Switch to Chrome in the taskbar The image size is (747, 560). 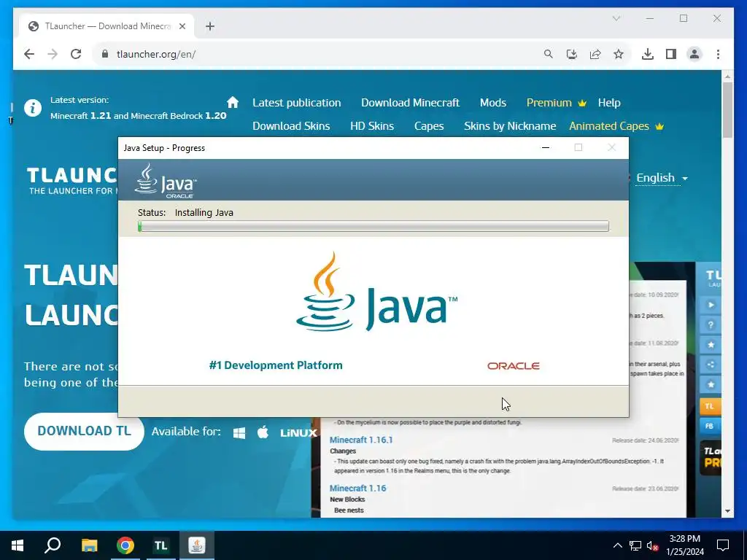[125, 545]
